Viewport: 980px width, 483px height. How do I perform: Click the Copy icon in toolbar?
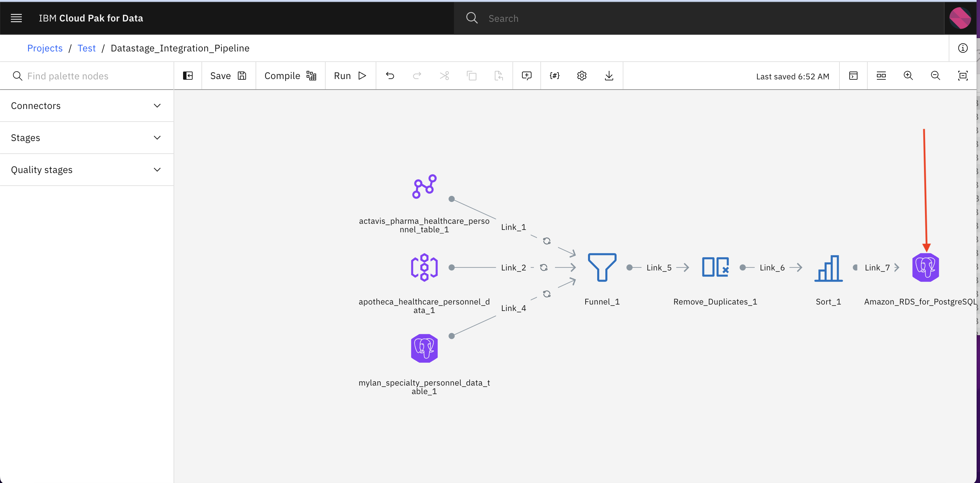471,75
